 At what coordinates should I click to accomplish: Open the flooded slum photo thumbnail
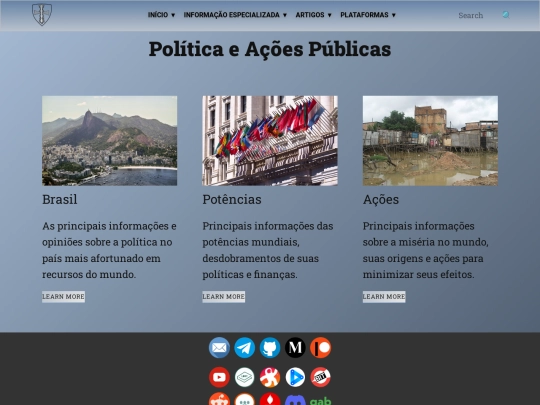coord(430,141)
